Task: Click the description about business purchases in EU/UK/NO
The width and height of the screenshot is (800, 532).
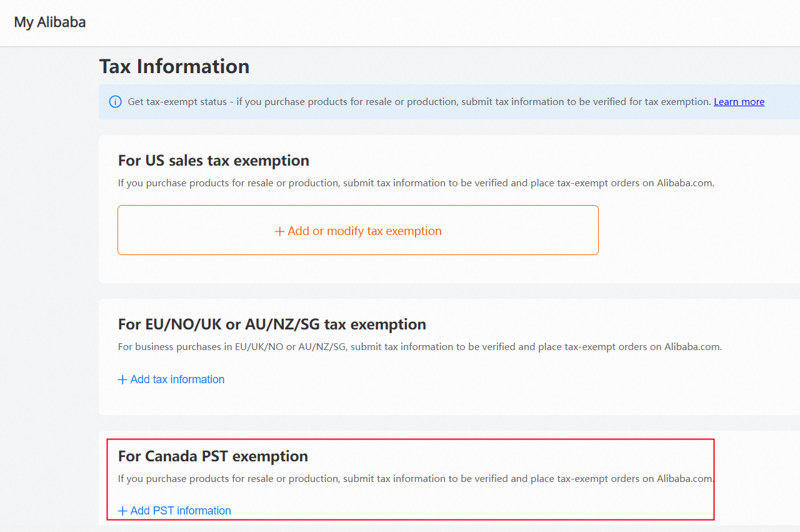Action: (x=419, y=346)
